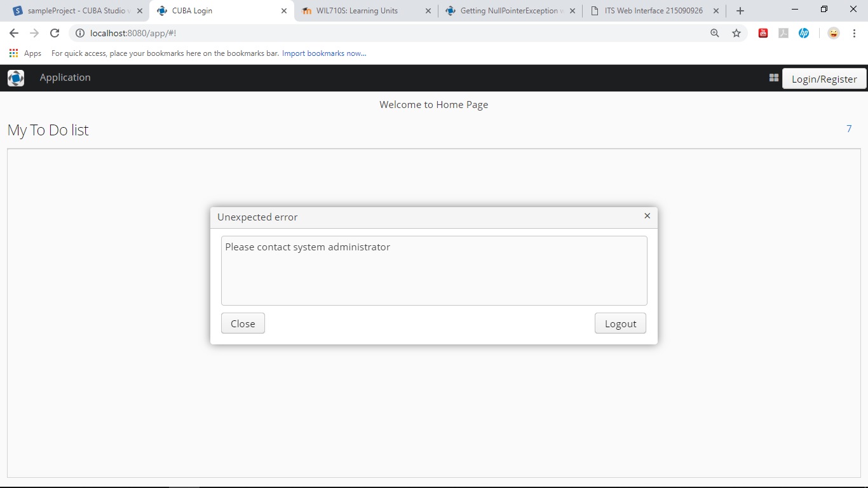
Task: Go forward in browser history
Action: point(34,33)
